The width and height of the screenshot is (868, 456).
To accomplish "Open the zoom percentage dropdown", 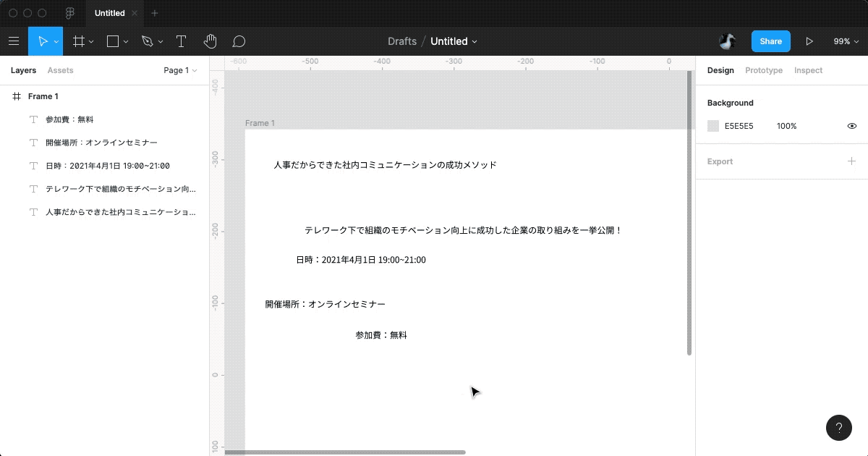I will tap(845, 41).
